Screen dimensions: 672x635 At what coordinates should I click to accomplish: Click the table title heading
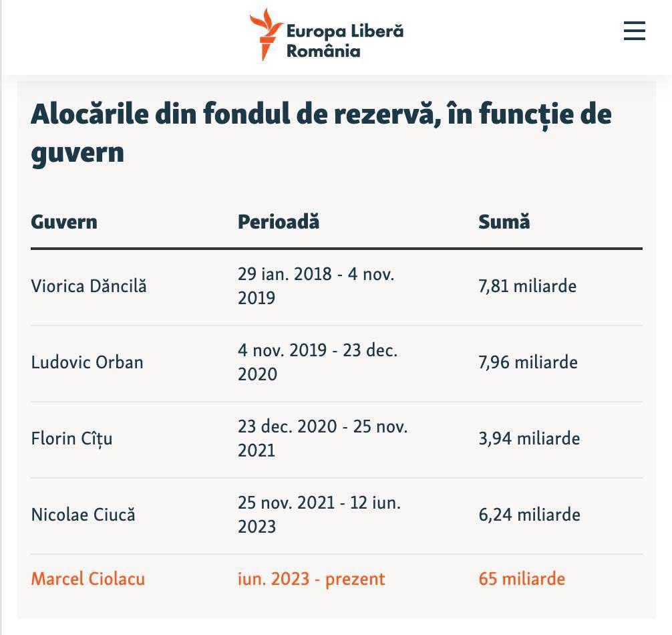click(x=321, y=132)
